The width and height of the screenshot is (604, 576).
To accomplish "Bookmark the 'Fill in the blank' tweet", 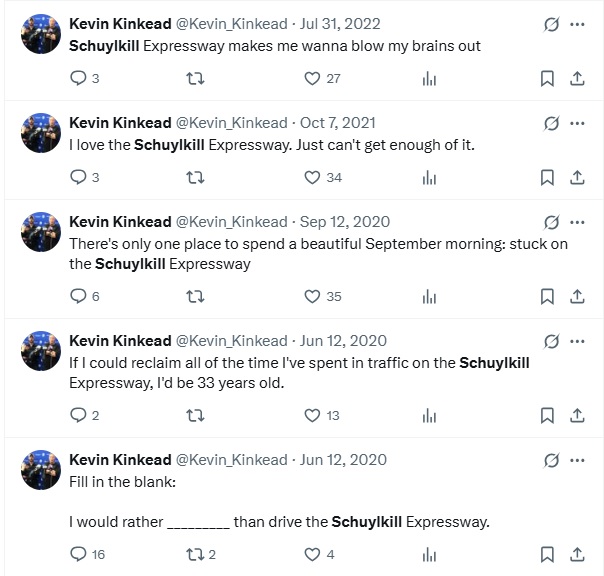I will [x=547, y=553].
